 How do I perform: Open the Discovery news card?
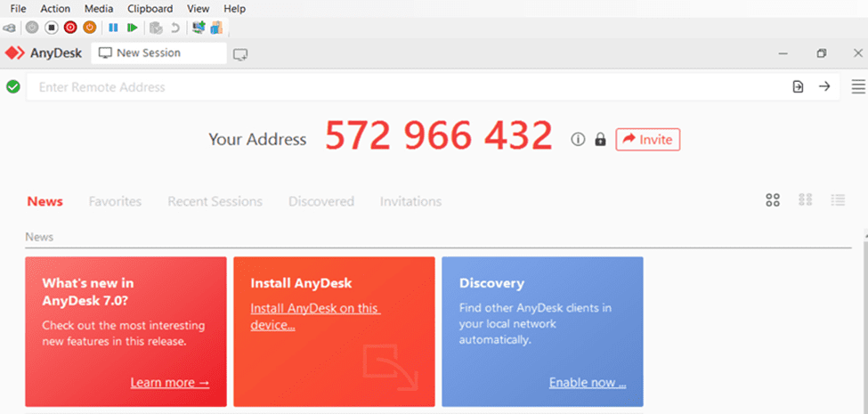coord(542,331)
